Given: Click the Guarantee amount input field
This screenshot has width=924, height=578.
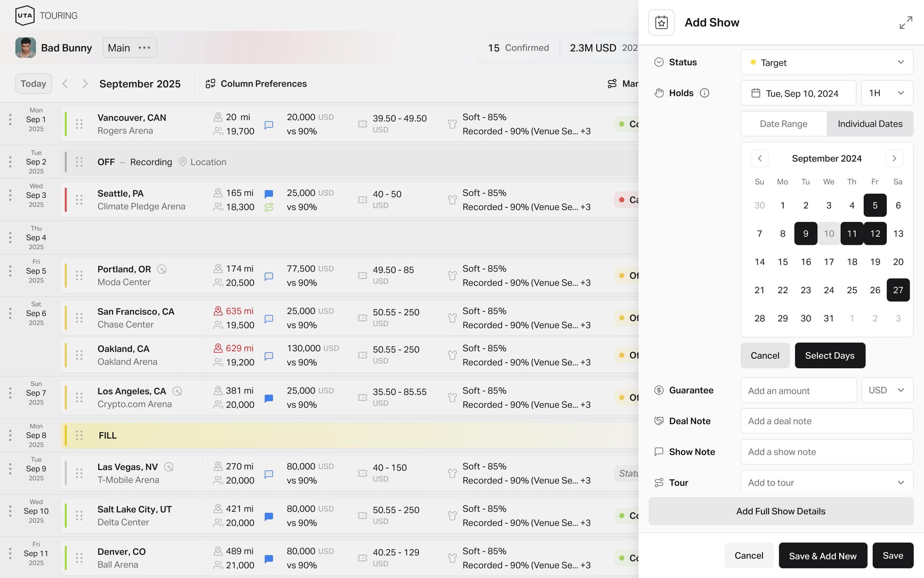Looking at the screenshot, I should click(798, 390).
